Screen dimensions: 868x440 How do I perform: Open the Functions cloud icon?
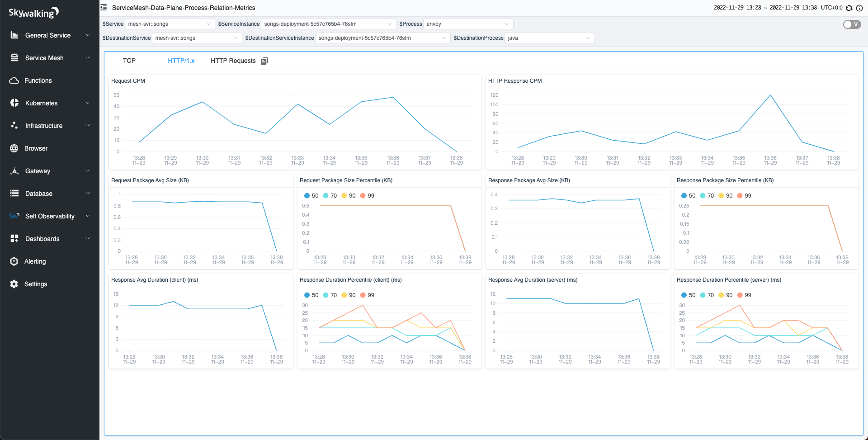click(x=14, y=80)
